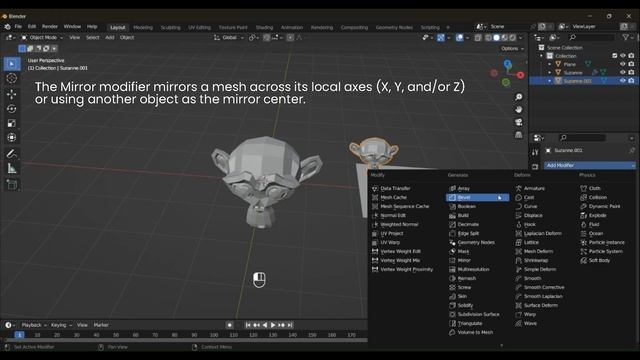Select the Annotate tool

11,154
